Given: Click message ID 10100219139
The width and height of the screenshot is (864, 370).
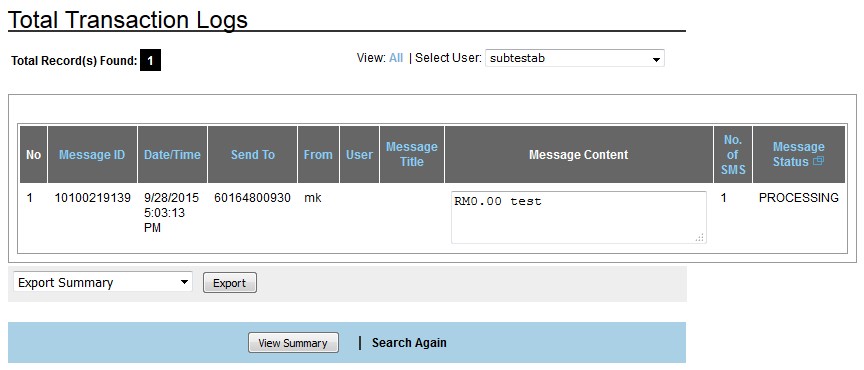Looking at the screenshot, I should 93,198.
